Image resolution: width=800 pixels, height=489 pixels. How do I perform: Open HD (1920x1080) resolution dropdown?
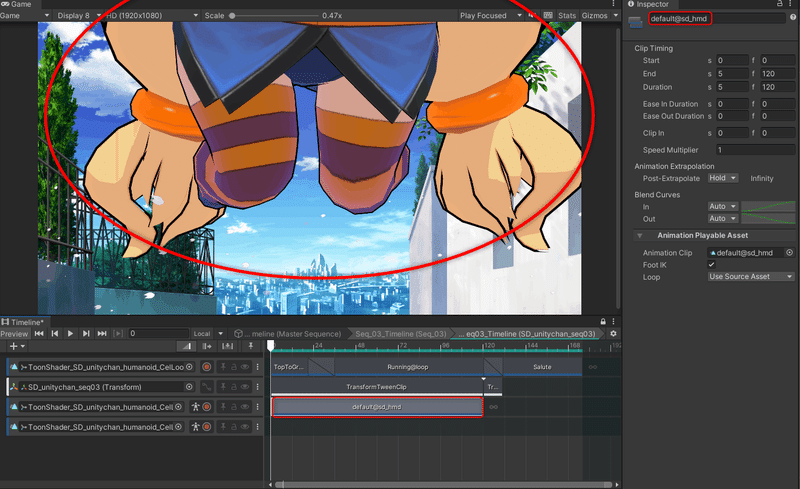(152, 15)
